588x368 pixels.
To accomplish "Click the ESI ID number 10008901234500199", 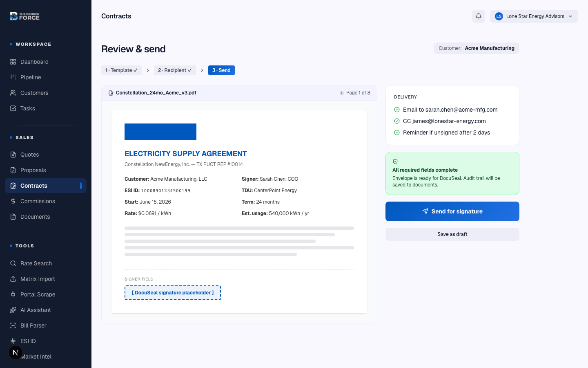I will coord(166,191).
